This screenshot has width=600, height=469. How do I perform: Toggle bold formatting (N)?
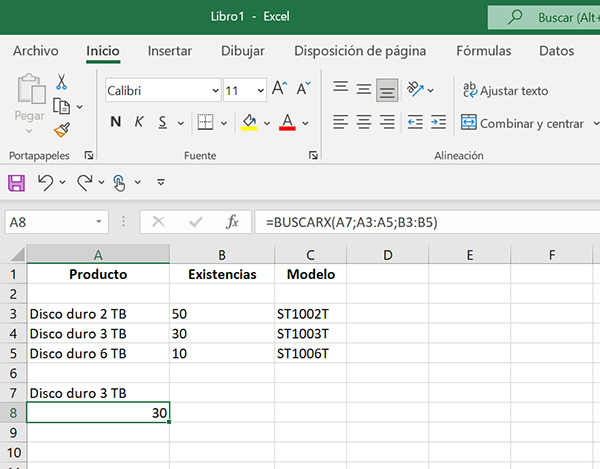(115, 123)
